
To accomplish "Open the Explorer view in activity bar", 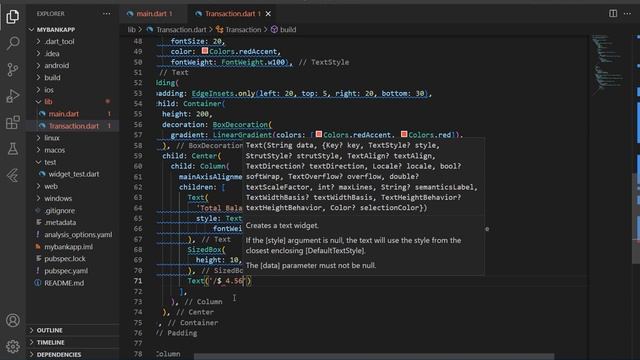I will (13, 17).
